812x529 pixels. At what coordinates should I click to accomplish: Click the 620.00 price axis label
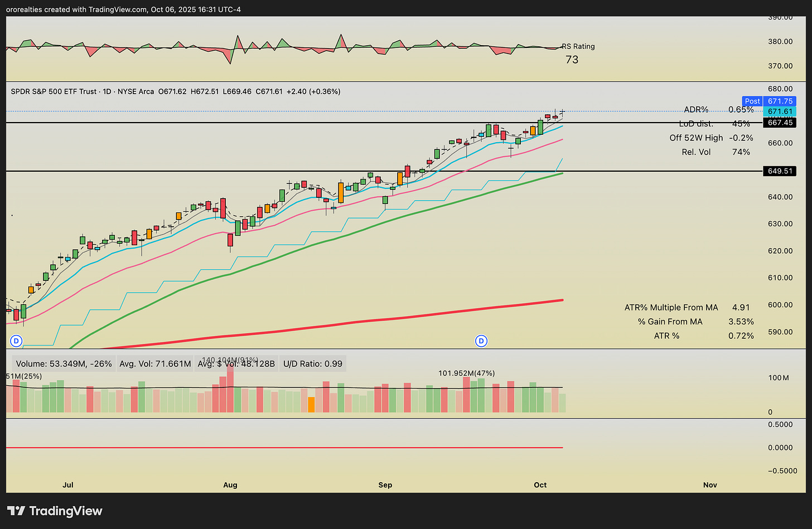780,251
